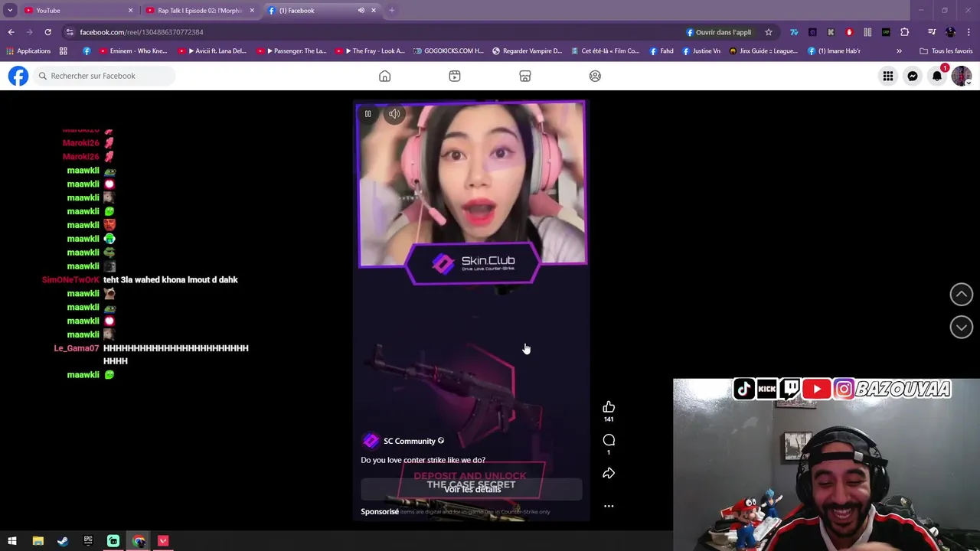Pause the Facebook reel video
The height and width of the screenshot is (551, 980).
pyautogui.click(x=367, y=114)
